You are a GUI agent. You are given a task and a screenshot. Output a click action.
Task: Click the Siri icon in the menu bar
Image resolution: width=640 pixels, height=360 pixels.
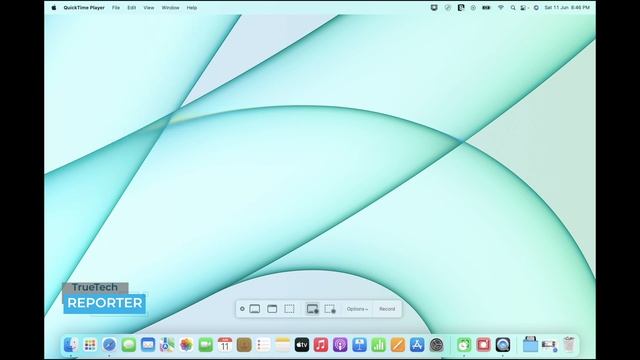pos(536,7)
